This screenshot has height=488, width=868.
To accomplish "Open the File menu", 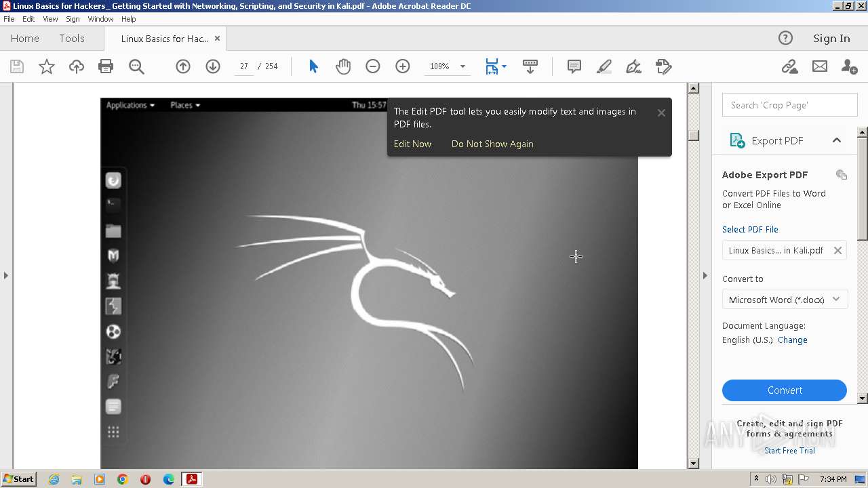I will pos(9,19).
